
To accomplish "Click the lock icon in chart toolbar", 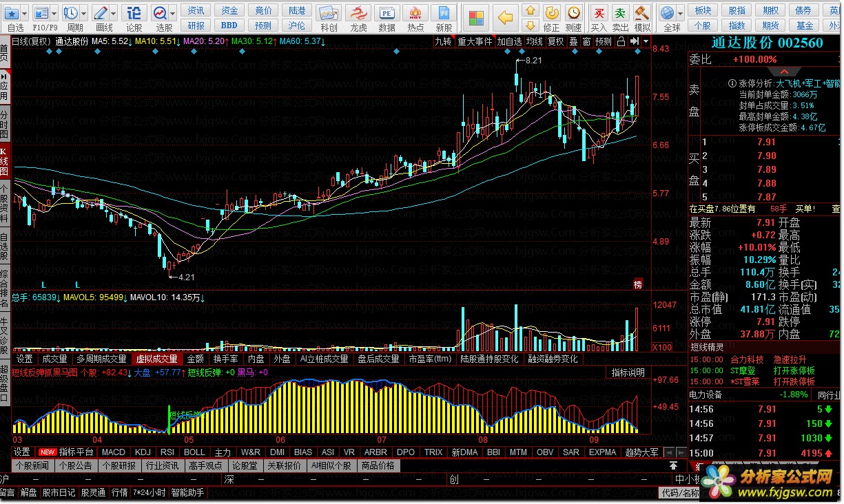I will [x=621, y=41].
